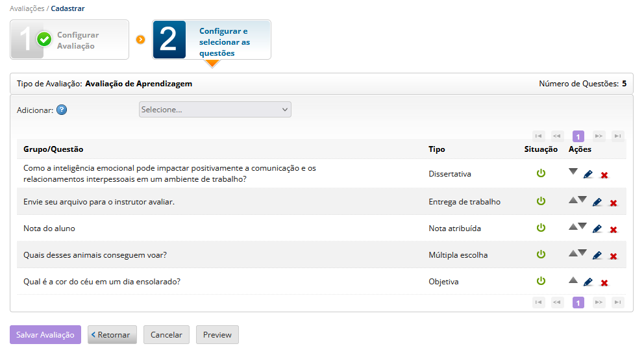Click Retornar to go back
The height and width of the screenshot is (346, 644).
tap(112, 334)
